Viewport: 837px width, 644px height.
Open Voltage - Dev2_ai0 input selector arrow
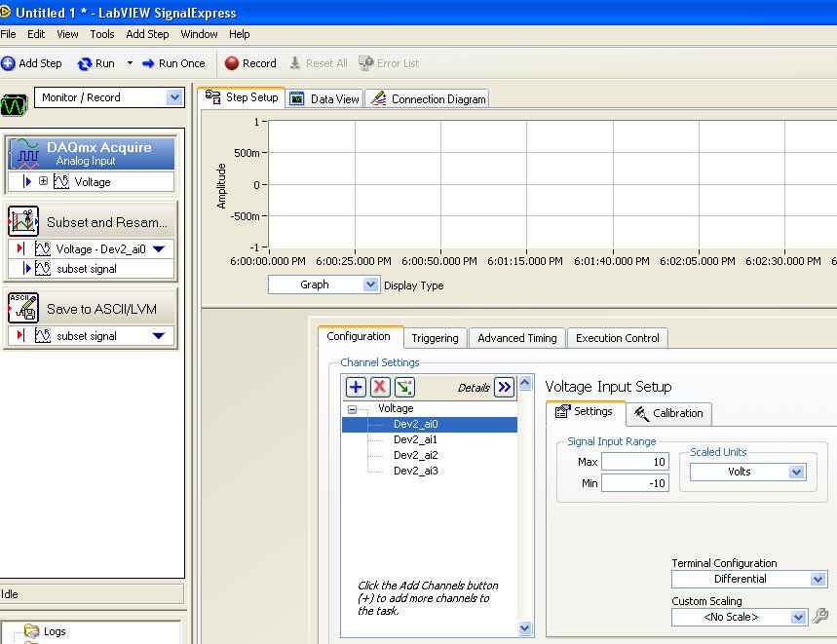coord(159,248)
